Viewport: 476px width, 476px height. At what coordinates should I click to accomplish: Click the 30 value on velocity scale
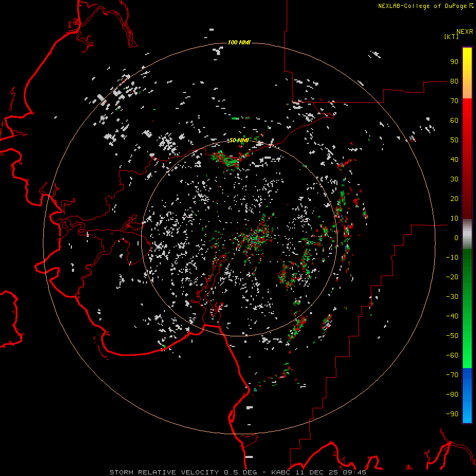(454, 179)
